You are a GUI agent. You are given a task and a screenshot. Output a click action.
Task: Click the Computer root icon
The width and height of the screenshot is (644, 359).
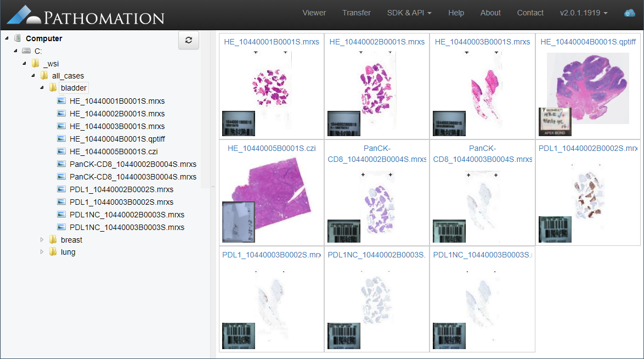tap(18, 38)
